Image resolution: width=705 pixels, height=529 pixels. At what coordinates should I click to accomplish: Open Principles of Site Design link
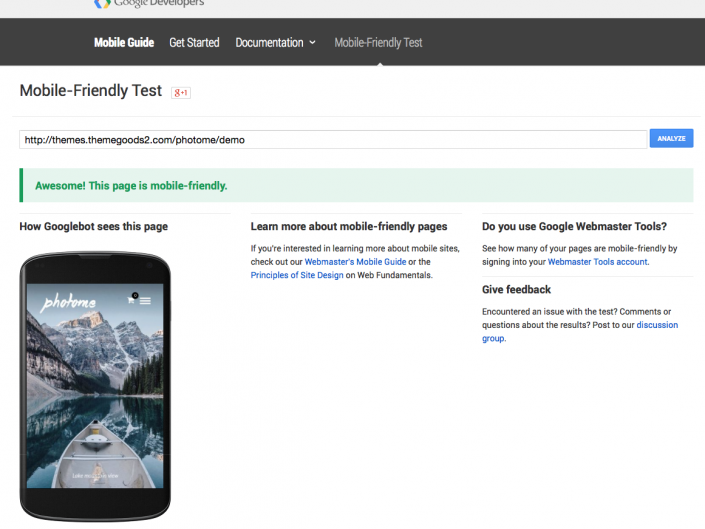297,275
